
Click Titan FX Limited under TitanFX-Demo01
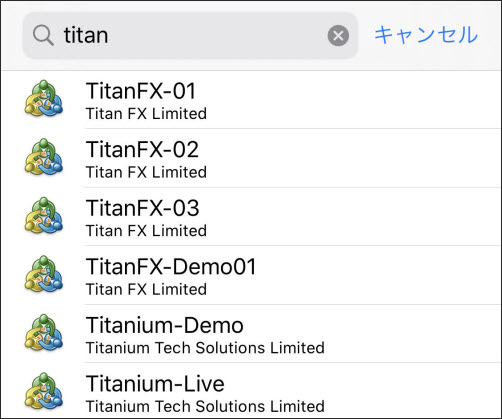pyautogui.click(x=146, y=289)
